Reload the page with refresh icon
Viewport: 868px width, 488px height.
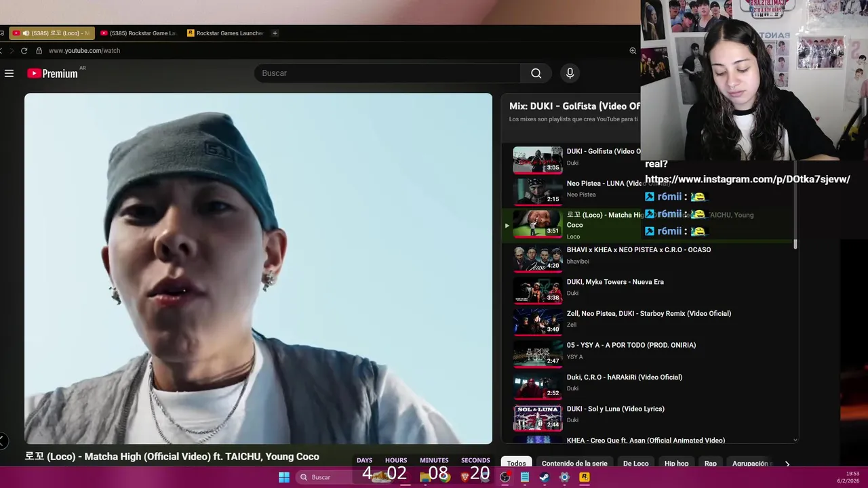click(24, 51)
